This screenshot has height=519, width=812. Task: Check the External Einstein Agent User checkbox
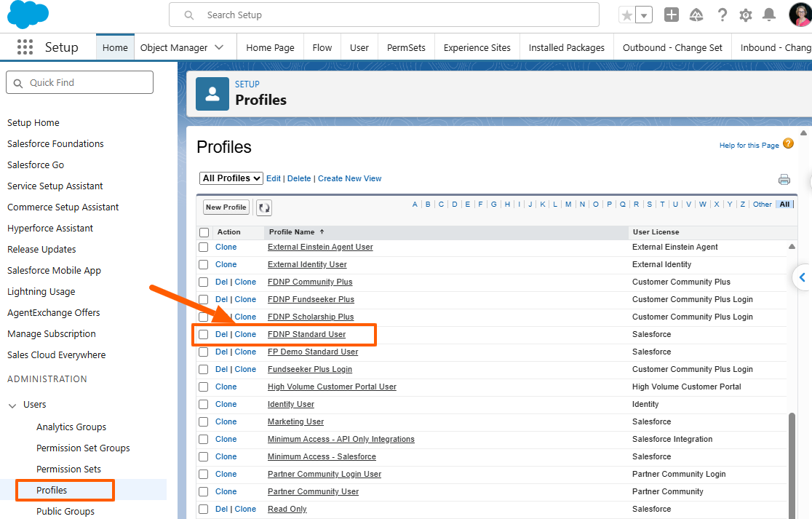(x=204, y=247)
